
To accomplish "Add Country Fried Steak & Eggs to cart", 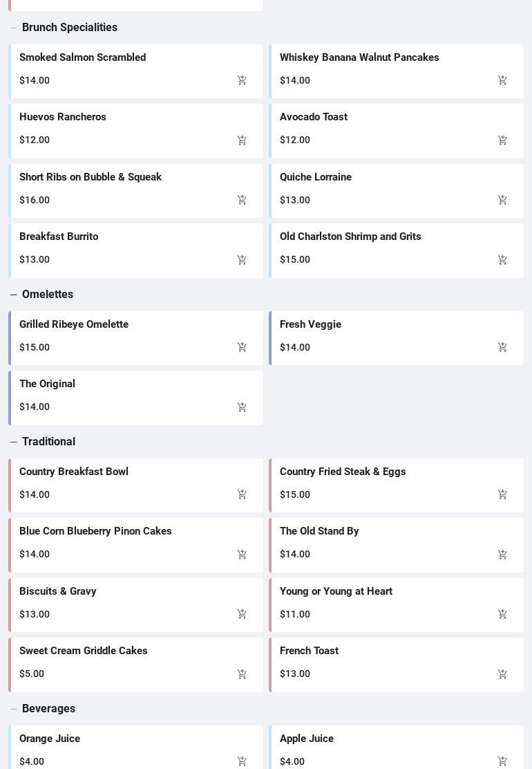I will (x=502, y=494).
